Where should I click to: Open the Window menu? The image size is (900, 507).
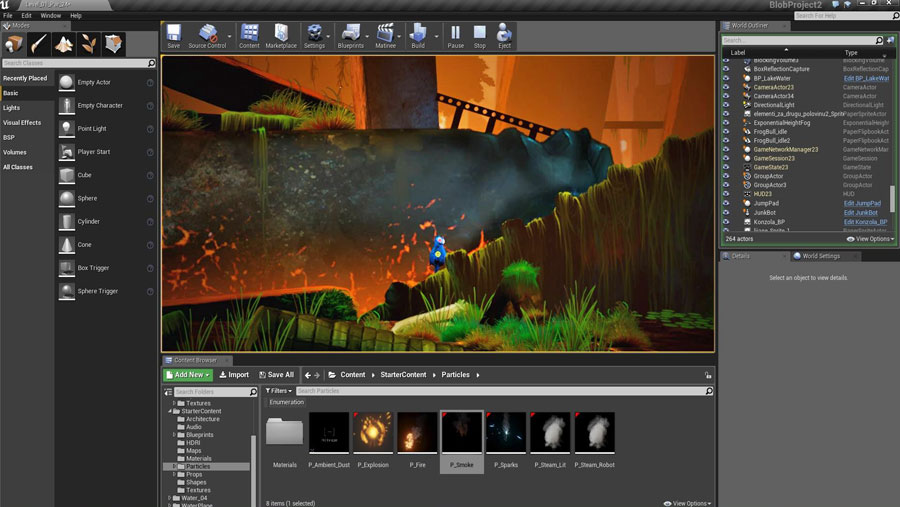click(51, 16)
